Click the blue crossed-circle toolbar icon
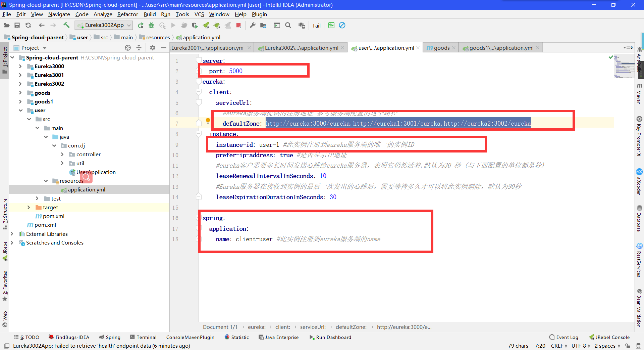This screenshot has height=350, width=644. pos(342,26)
